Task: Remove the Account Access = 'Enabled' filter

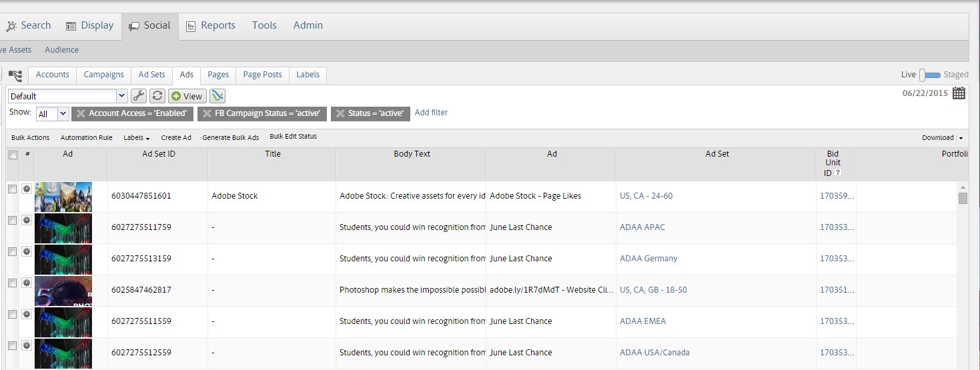Action: 81,113
